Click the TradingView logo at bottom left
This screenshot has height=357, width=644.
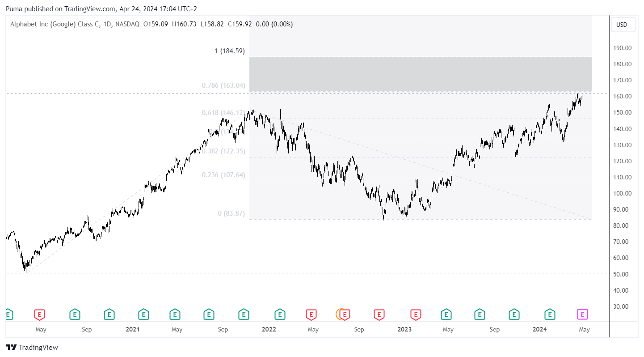pyautogui.click(x=32, y=347)
